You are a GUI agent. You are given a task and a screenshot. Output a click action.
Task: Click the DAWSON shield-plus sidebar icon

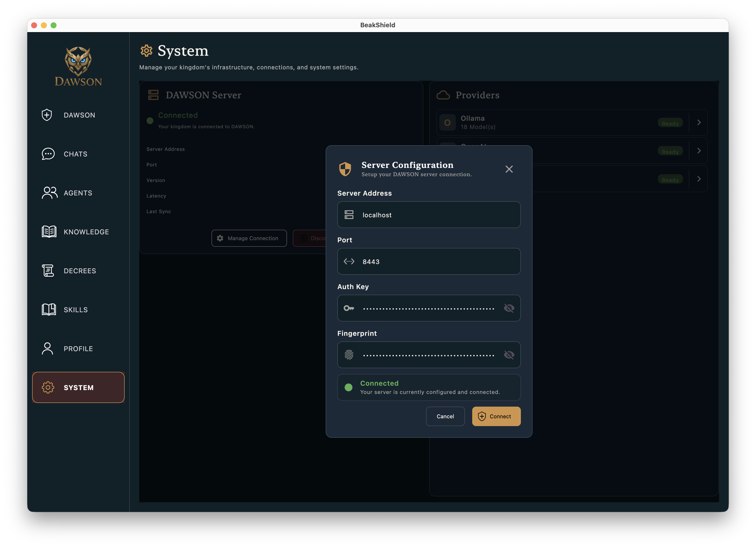click(x=47, y=115)
